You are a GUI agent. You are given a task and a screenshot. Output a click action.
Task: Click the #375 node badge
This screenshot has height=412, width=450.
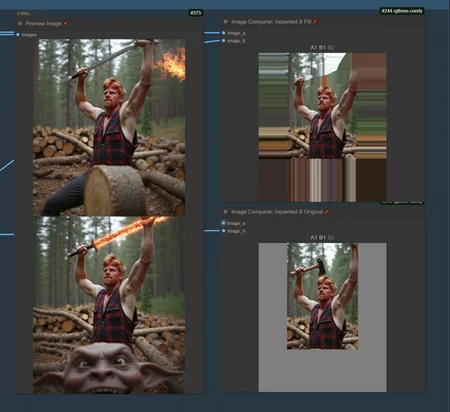[x=196, y=13]
